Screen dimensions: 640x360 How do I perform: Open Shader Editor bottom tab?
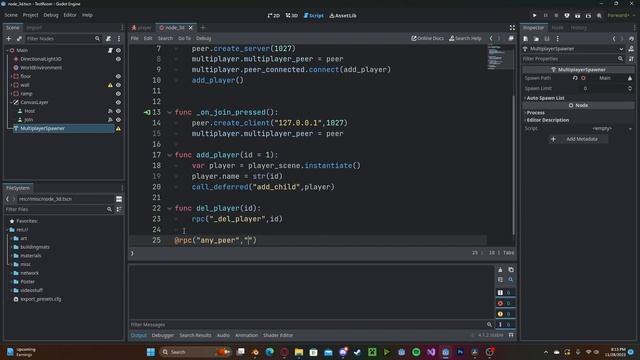[278, 336]
